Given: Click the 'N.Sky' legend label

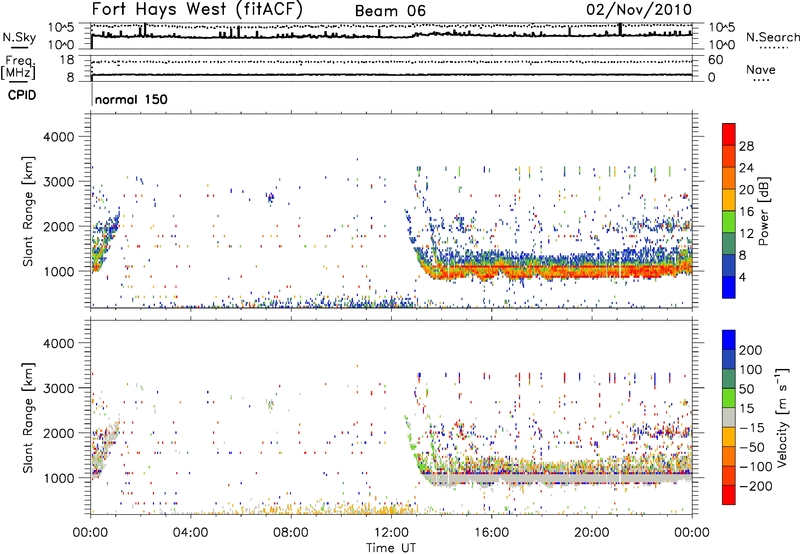Looking at the screenshot, I should point(19,37).
